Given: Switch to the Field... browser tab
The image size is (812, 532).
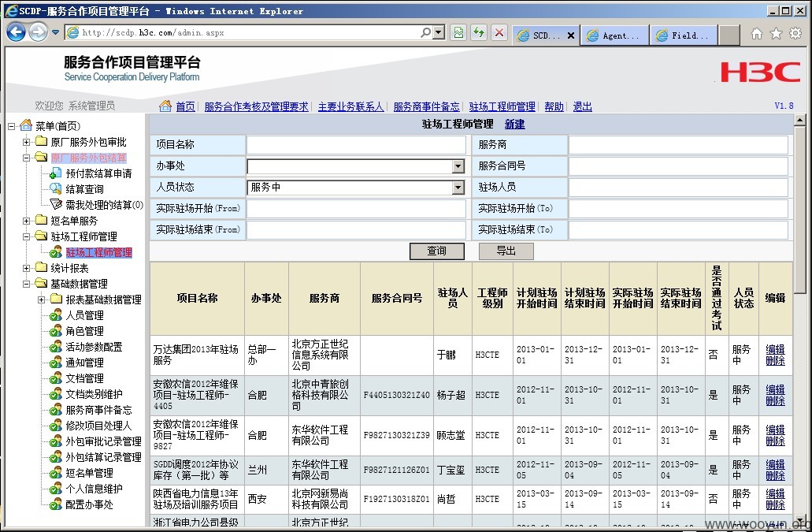Looking at the screenshot, I should (x=684, y=35).
